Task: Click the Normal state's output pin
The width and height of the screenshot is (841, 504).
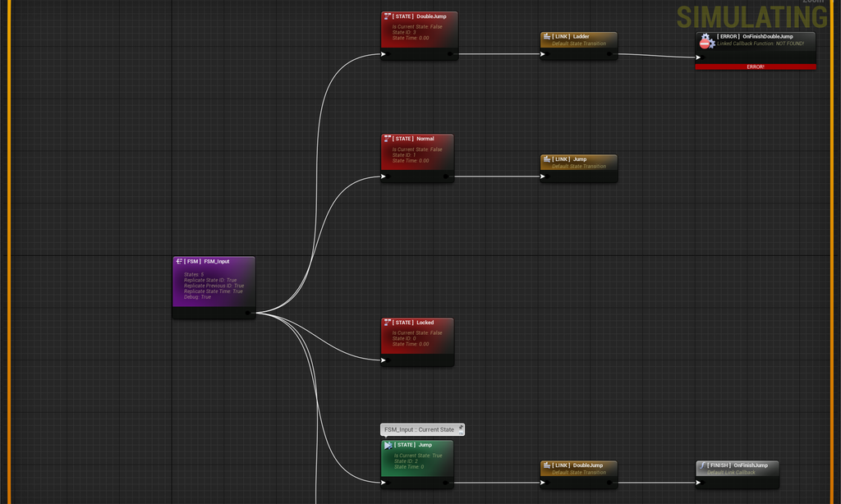Action: [x=446, y=176]
